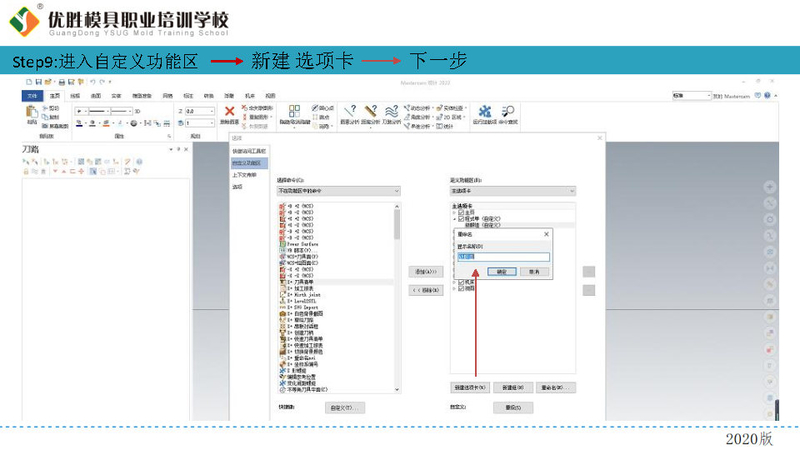
Task: Switch to the 主页 Home ribbon tab
Action: [54, 95]
